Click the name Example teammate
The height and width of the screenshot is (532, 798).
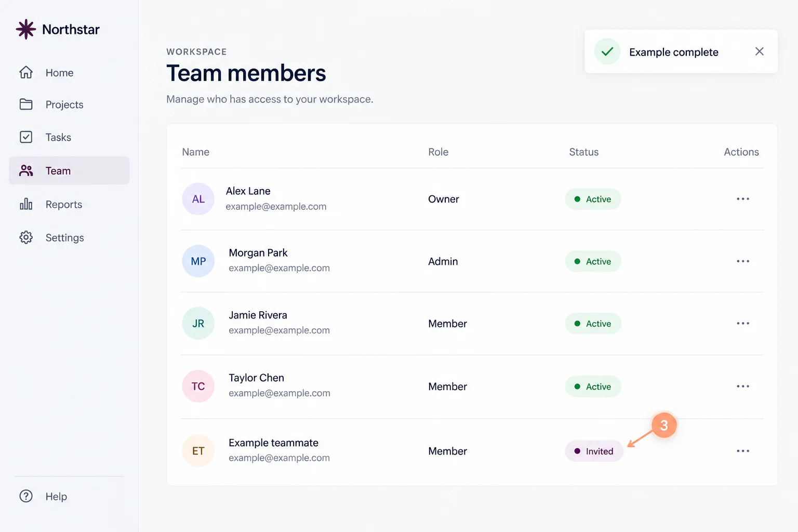(273, 443)
